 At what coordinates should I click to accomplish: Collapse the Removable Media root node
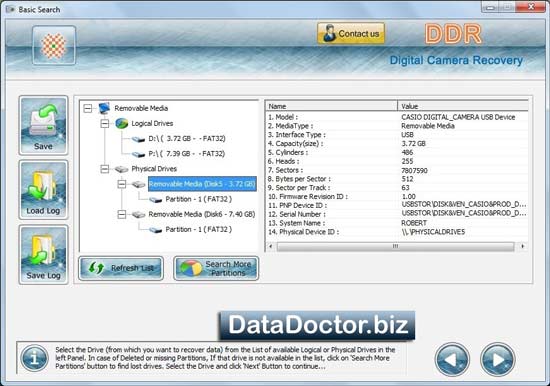point(88,108)
